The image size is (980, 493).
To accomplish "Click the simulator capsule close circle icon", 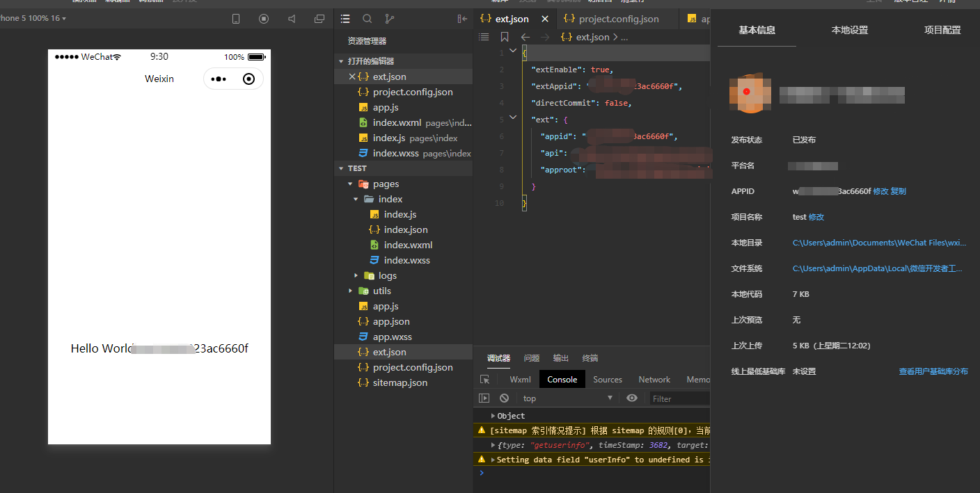I will [x=248, y=79].
